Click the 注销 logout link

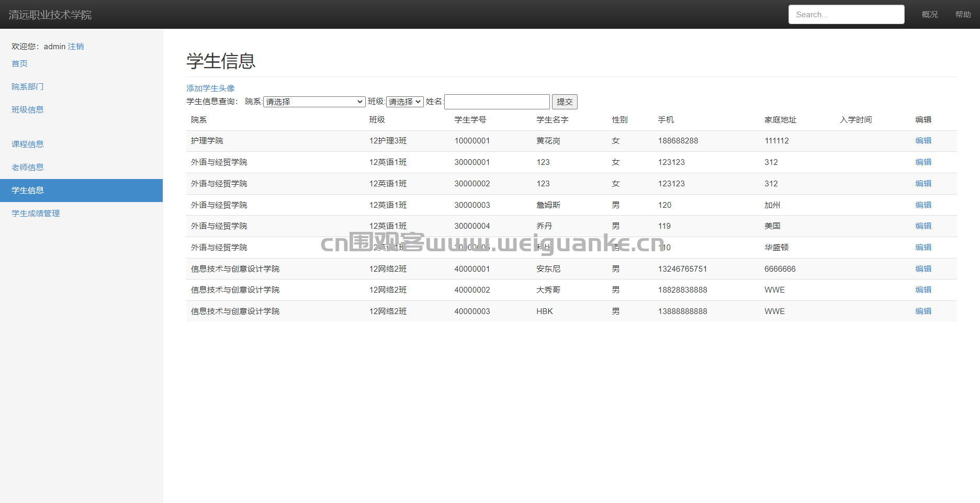pos(76,46)
